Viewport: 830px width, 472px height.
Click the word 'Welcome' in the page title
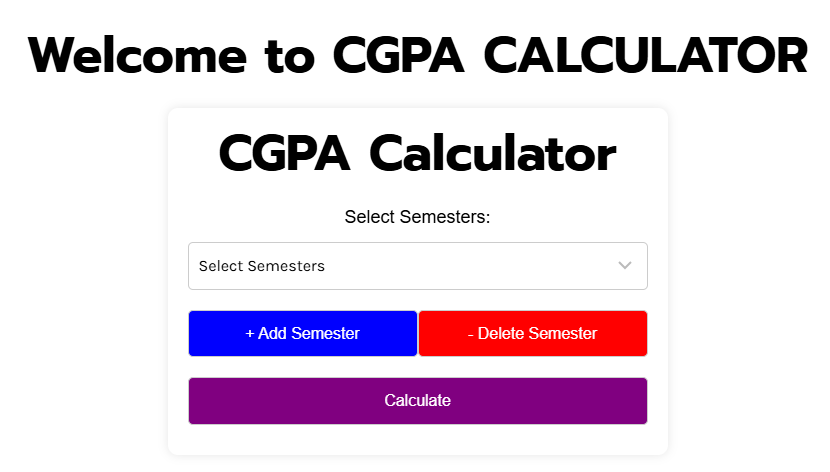coord(137,55)
